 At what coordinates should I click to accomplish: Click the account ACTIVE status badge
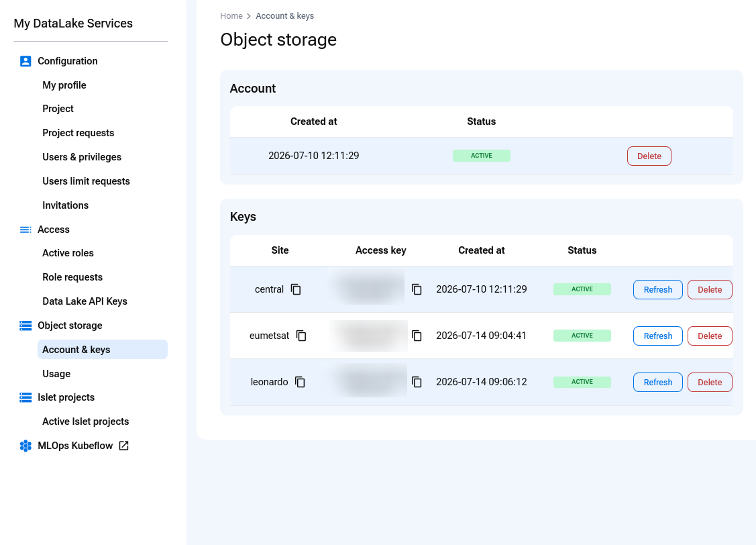[x=482, y=156]
